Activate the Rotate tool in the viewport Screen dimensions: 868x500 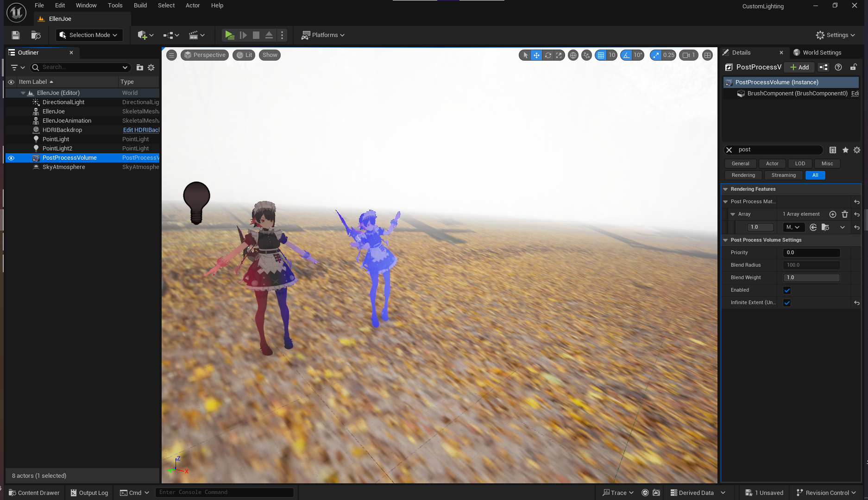[548, 55]
